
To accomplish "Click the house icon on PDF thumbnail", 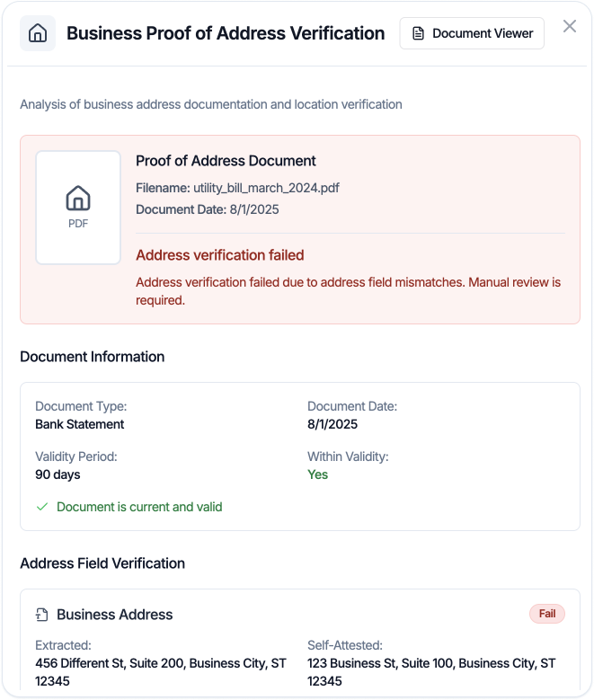I will coord(78,199).
